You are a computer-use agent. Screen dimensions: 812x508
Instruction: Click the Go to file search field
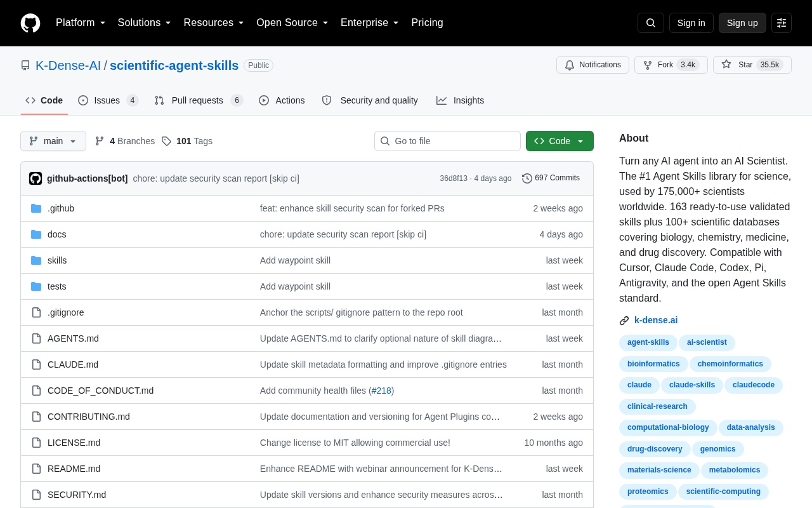[x=447, y=141]
